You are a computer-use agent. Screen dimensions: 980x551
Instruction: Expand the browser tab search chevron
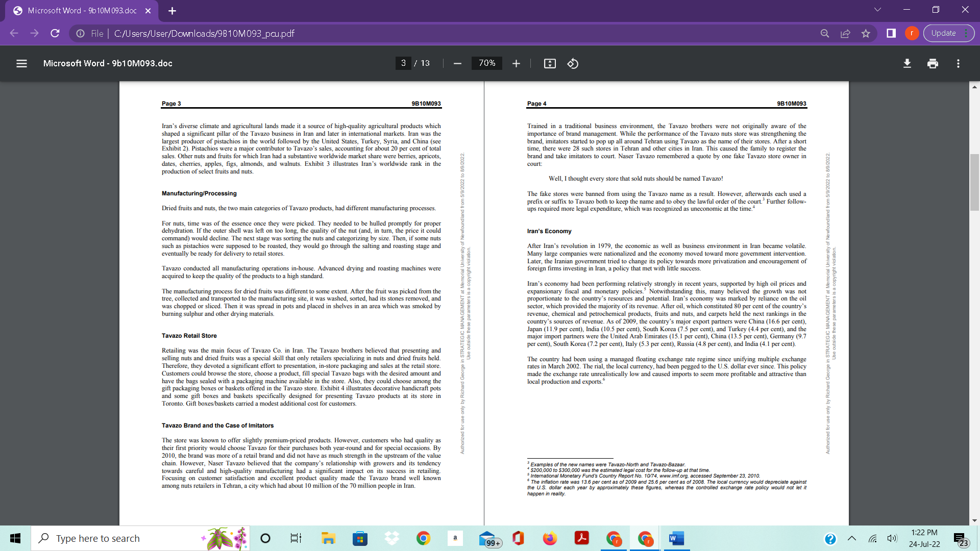coord(877,9)
